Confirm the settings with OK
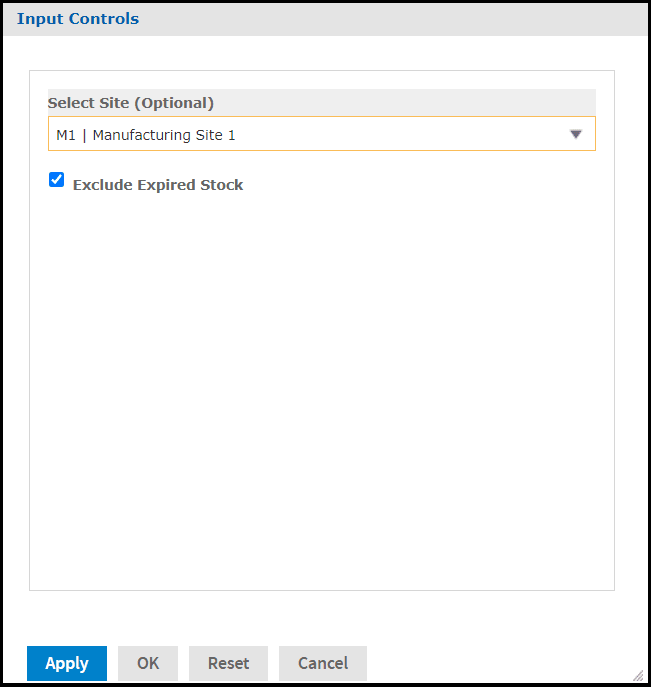This screenshot has width=651, height=687. [x=148, y=663]
